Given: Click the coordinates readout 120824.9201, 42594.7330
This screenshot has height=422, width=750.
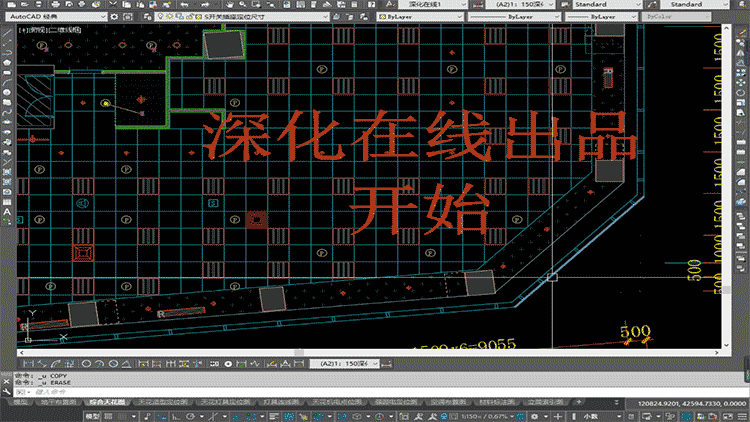Looking at the screenshot, I should click(692, 403).
